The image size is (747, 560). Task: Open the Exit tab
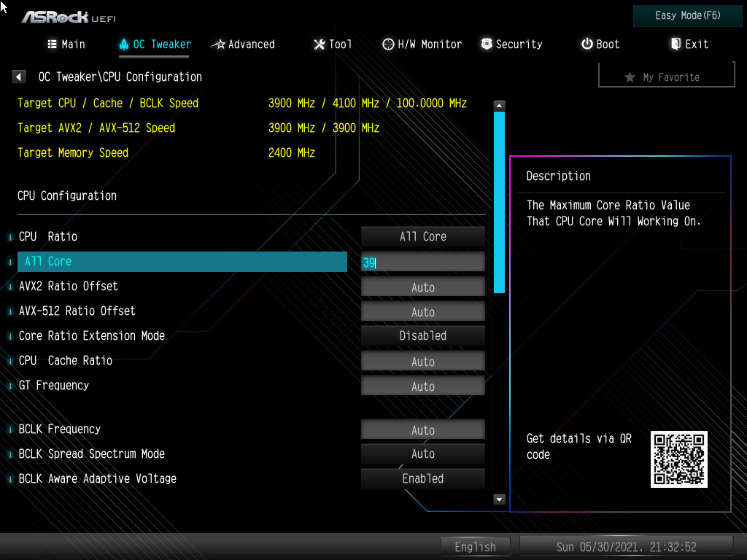pos(689,44)
